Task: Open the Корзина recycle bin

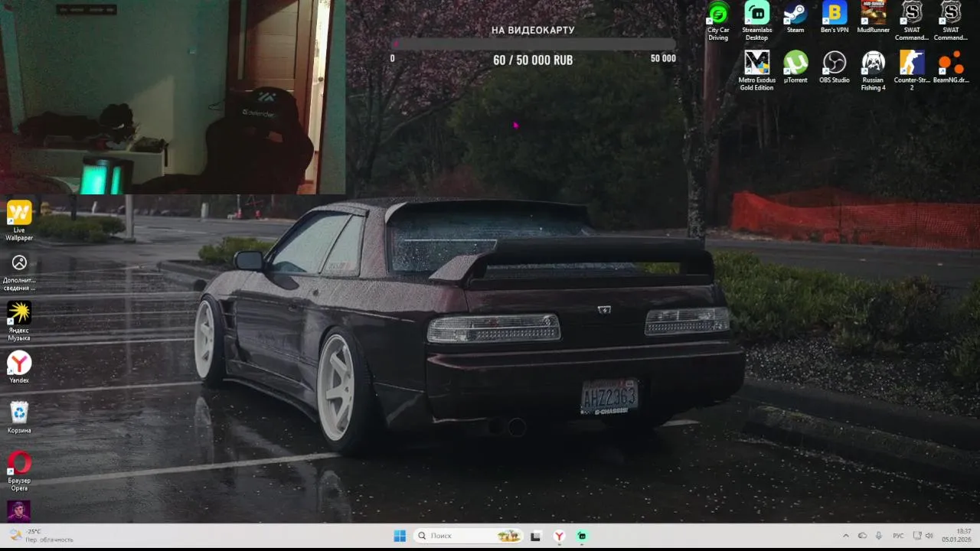Action: tap(19, 417)
